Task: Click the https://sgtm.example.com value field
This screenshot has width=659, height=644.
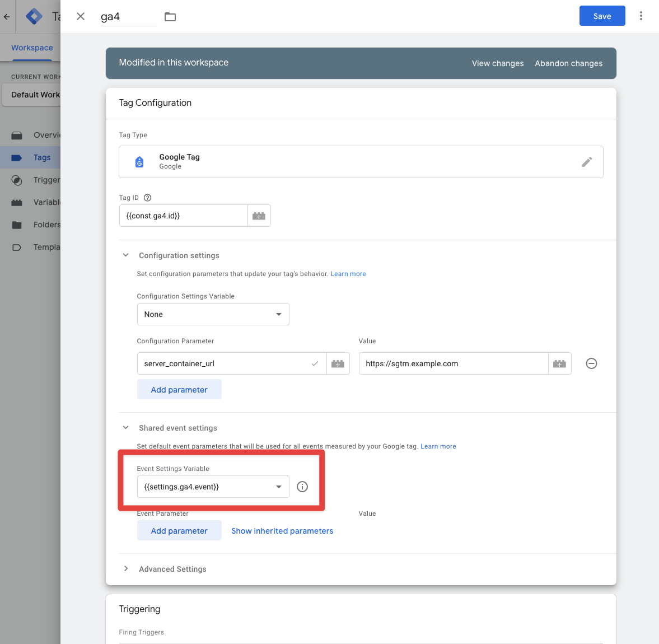Action: coord(453,363)
